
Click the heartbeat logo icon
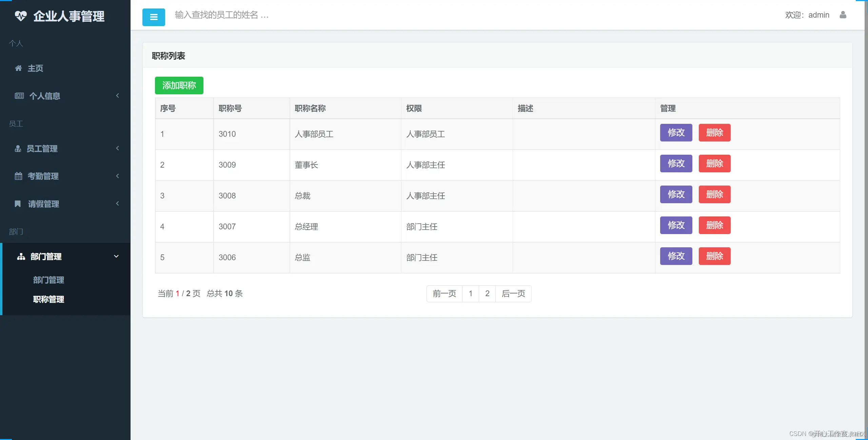click(x=21, y=16)
